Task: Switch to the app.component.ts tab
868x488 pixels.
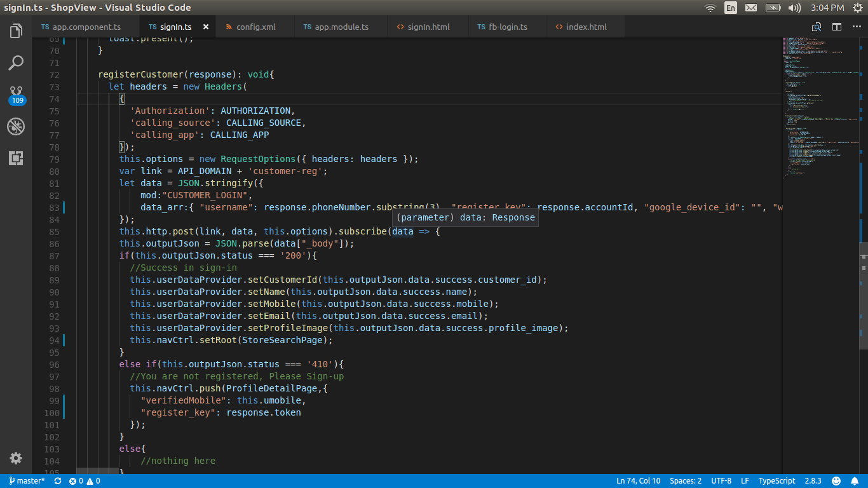Action: click(86, 27)
